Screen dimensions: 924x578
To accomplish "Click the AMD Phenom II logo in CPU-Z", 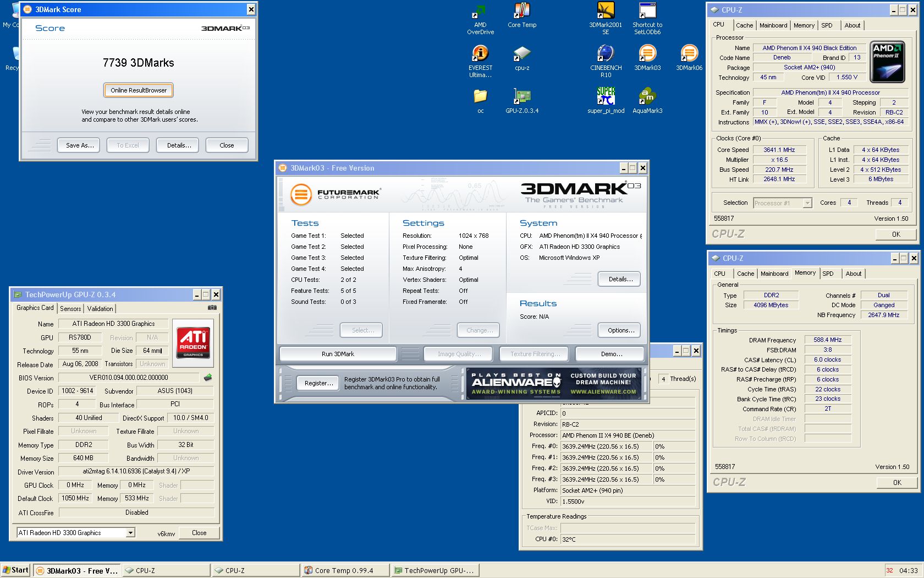I will point(887,62).
